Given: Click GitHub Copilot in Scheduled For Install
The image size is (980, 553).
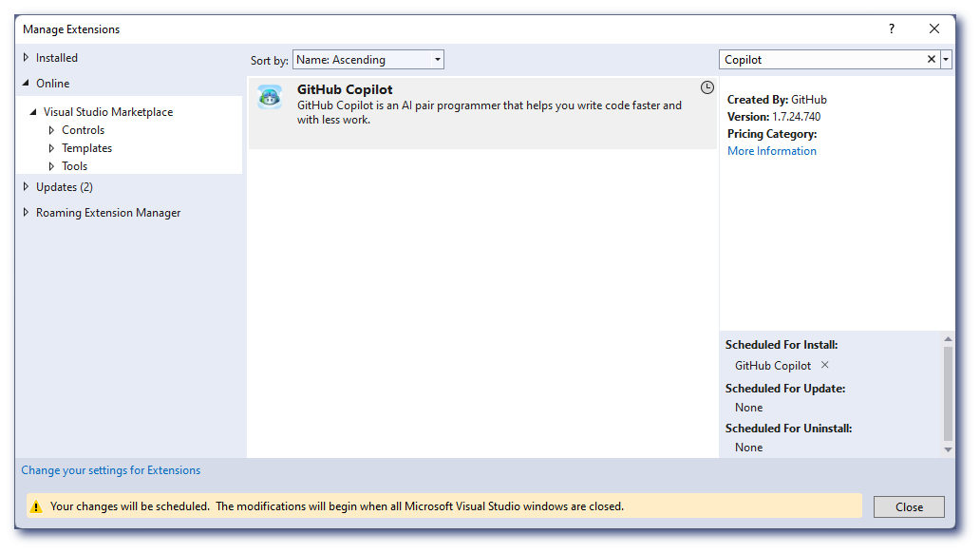Looking at the screenshot, I should point(772,365).
